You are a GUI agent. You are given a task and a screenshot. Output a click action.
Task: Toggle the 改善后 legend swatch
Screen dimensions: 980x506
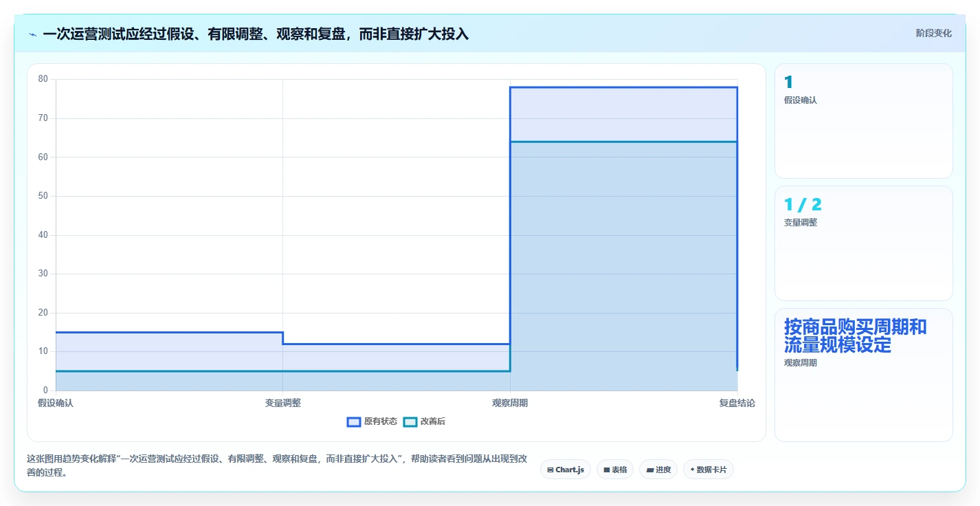tap(410, 421)
